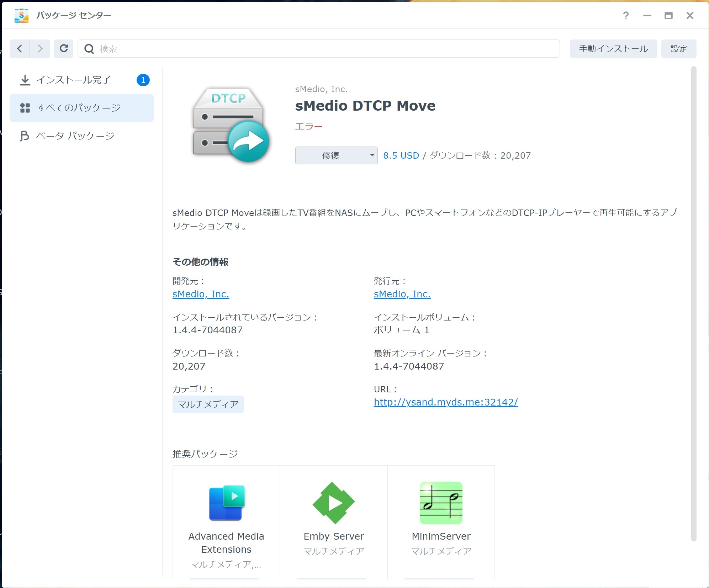Viewport: 709px width, 588px height.
Task: Open developer sMedio, Inc. link under 開発元
Action: click(x=201, y=294)
